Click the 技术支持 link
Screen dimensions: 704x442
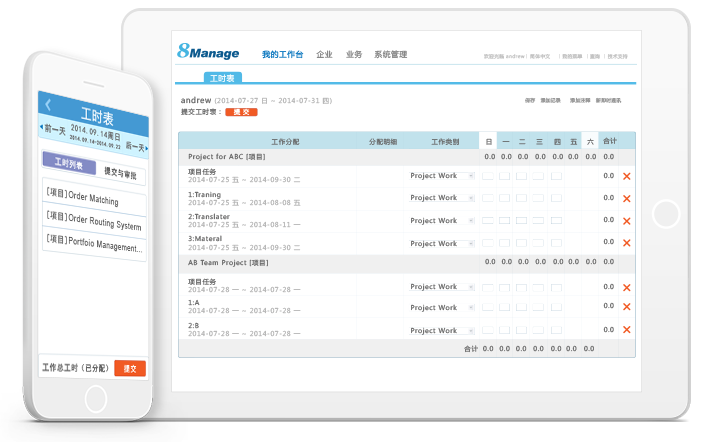point(617,57)
